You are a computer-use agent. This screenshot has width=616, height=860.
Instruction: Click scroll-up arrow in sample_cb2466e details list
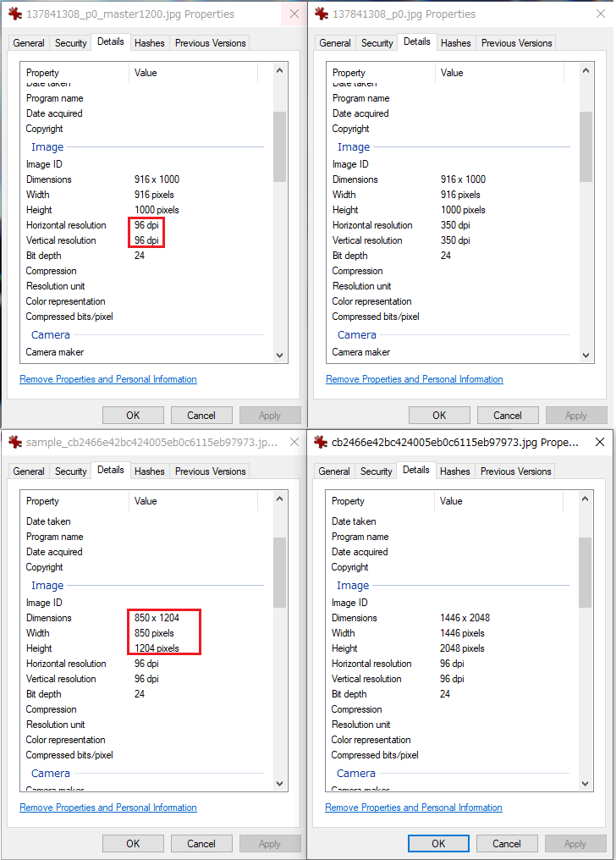tap(279, 499)
